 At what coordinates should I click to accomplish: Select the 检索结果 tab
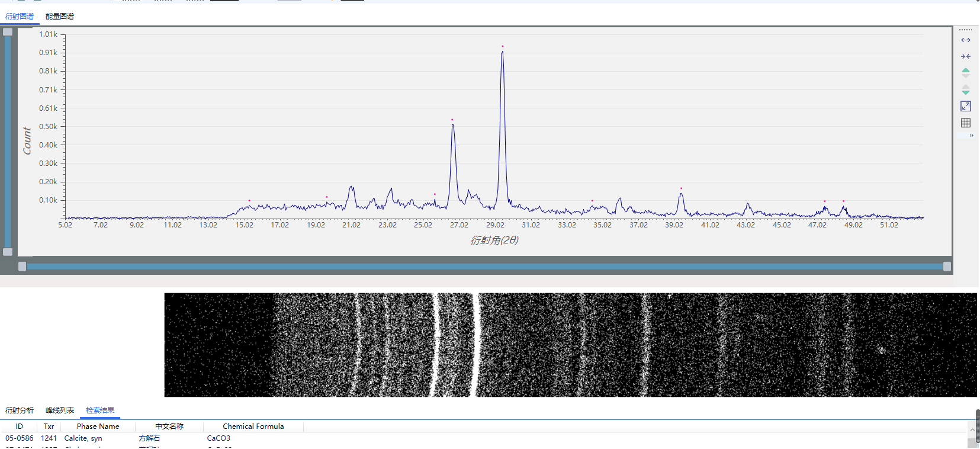pos(100,410)
